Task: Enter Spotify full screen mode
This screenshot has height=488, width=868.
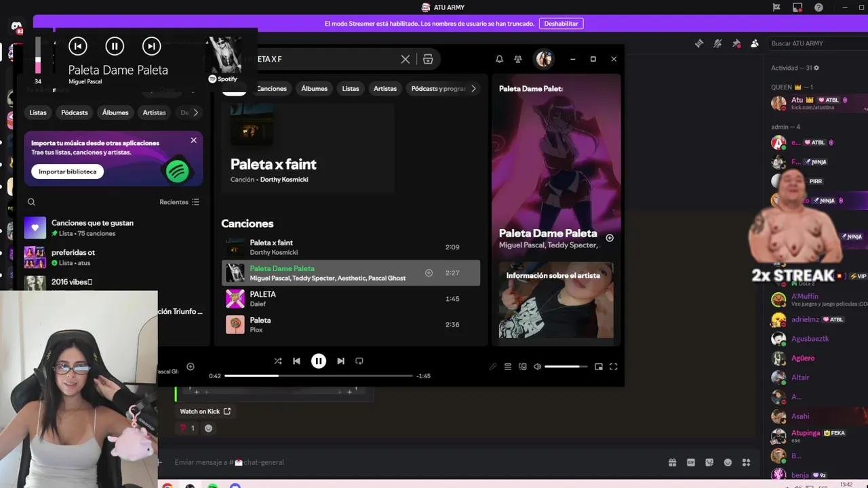Action: click(x=613, y=367)
